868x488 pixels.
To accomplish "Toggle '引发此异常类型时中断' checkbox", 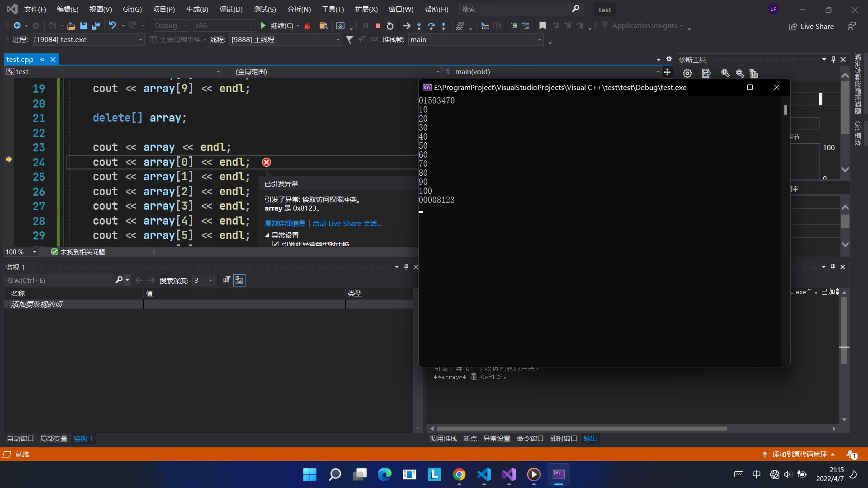I will tap(275, 243).
